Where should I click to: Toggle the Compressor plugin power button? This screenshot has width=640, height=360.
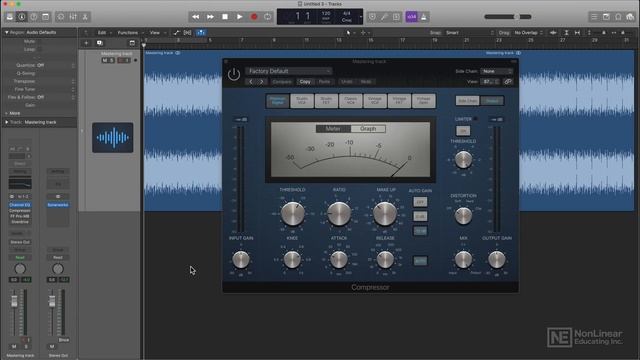tap(234, 75)
